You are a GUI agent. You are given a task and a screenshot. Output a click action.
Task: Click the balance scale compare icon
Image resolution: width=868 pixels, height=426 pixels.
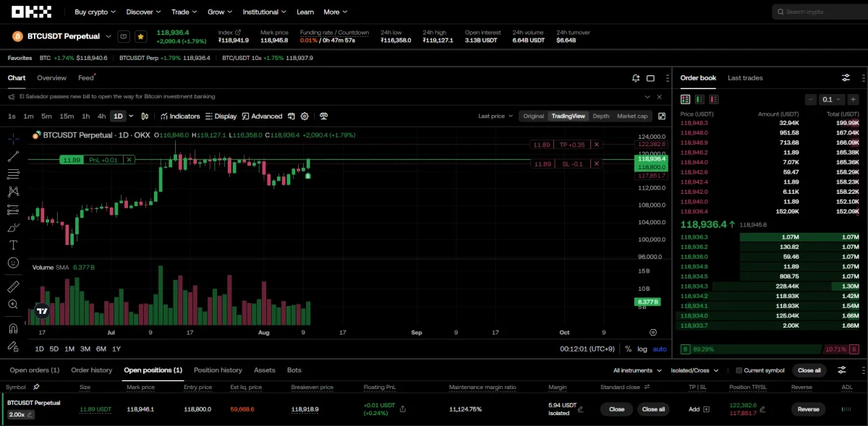tap(323, 116)
